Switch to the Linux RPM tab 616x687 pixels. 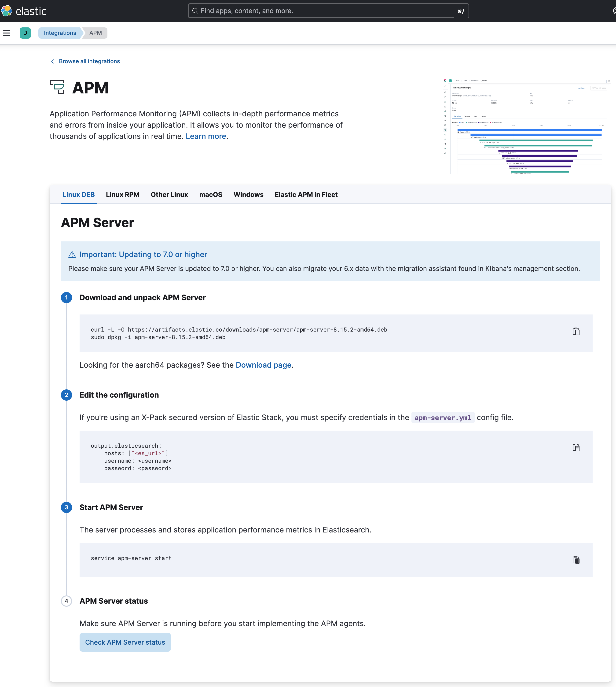coord(123,195)
